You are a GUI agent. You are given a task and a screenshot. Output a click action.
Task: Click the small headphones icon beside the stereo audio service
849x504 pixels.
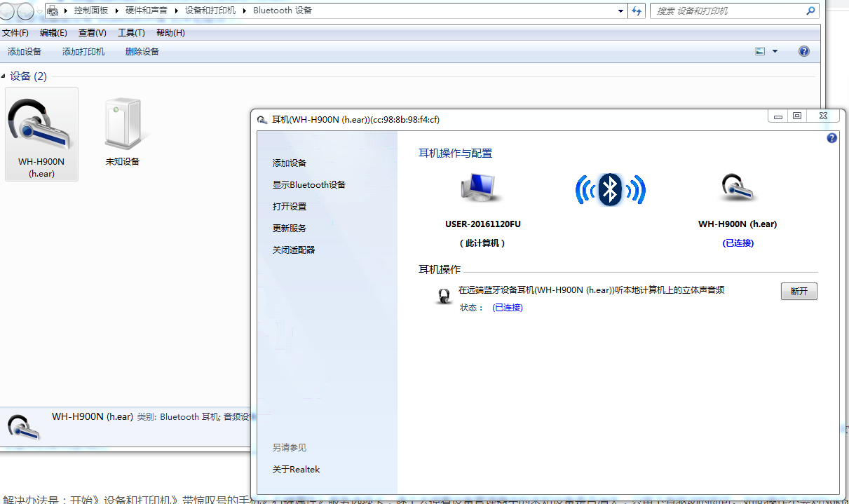click(444, 297)
